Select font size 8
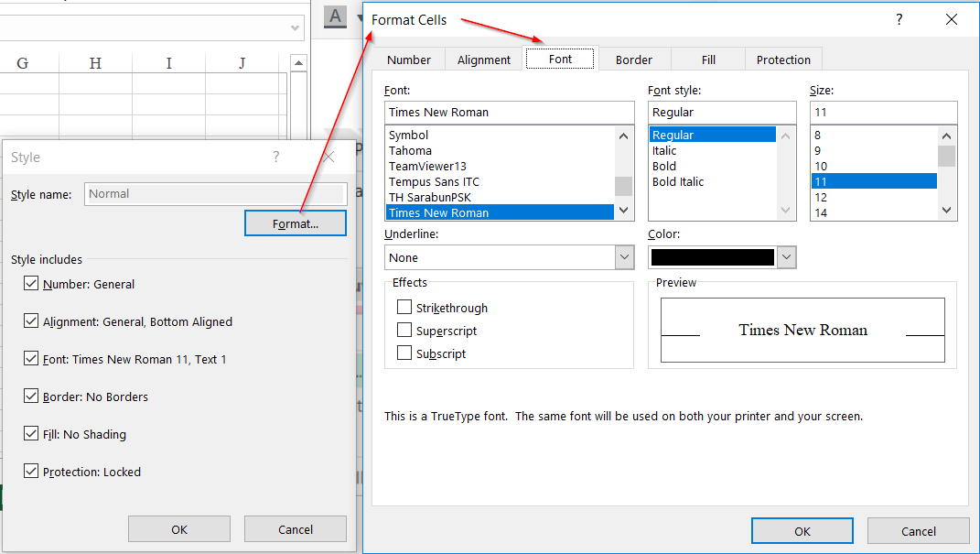 875,135
